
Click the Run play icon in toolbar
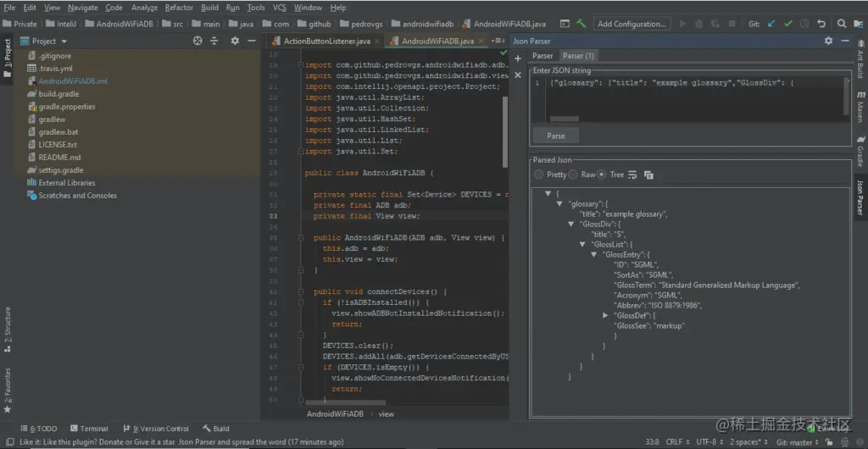(x=682, y=24)
